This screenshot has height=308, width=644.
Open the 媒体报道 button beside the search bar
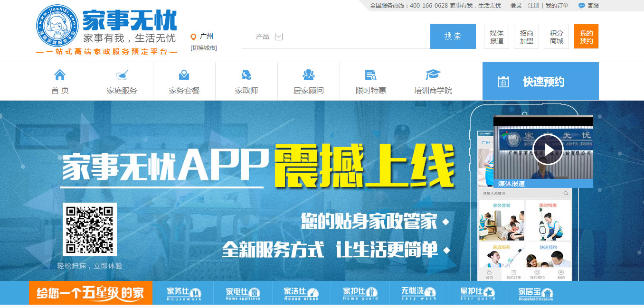pyautogui.click(x=497, y=37)
